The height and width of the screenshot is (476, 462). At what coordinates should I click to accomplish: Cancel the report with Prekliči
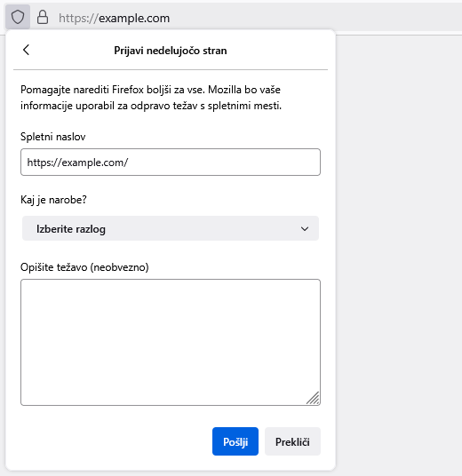coord(292,441)
